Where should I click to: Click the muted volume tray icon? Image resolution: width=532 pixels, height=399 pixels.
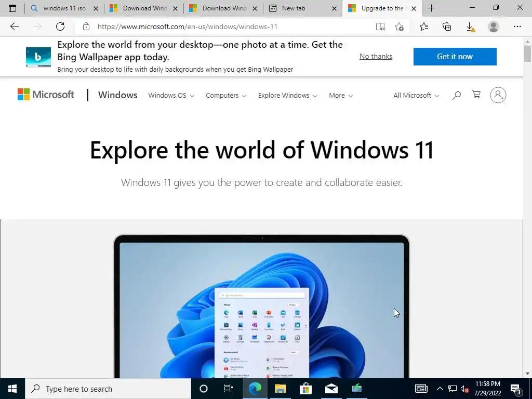pyautogui.click(x=464, y=389)
